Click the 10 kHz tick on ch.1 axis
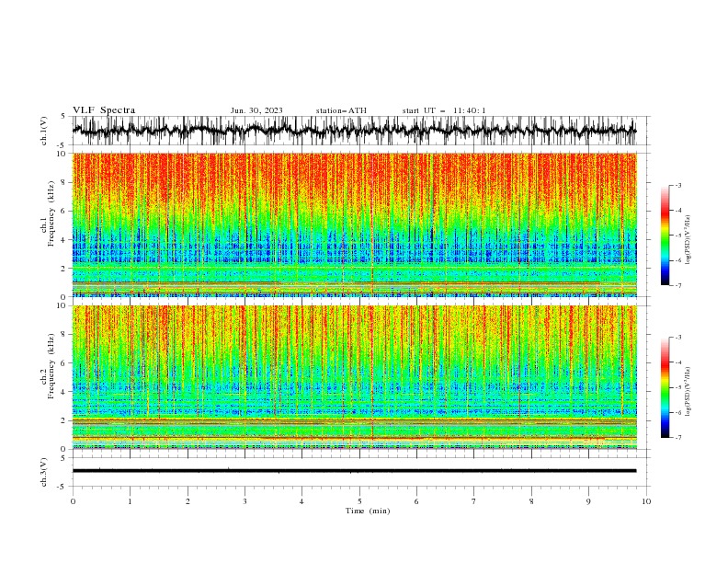728x563 pixels. point(63,154)
